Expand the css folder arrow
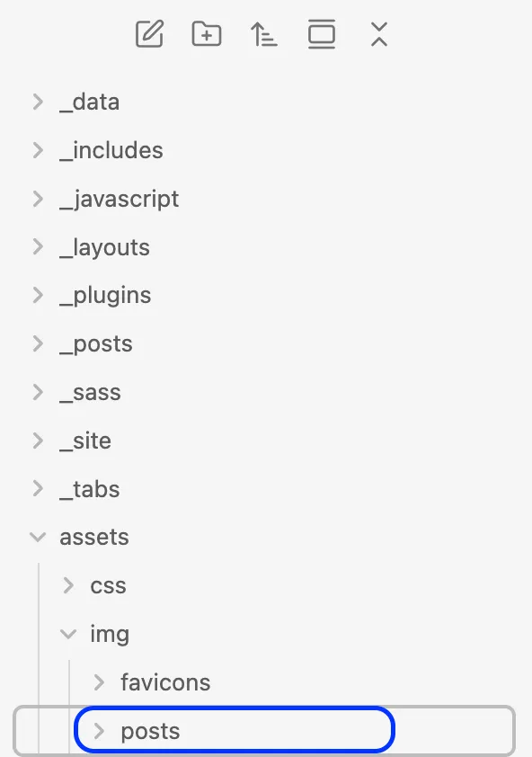 [x=68, y=585]
